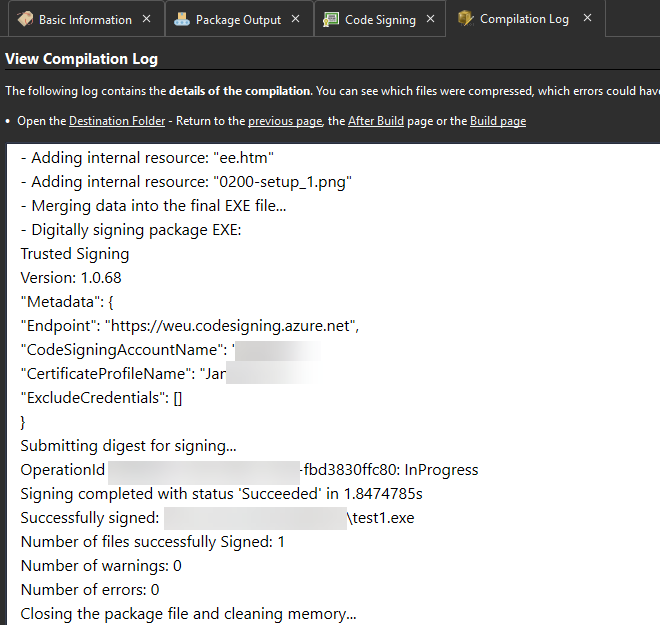
Task: Click the 'Number of errors: 0' line
Action: [90, 590]
